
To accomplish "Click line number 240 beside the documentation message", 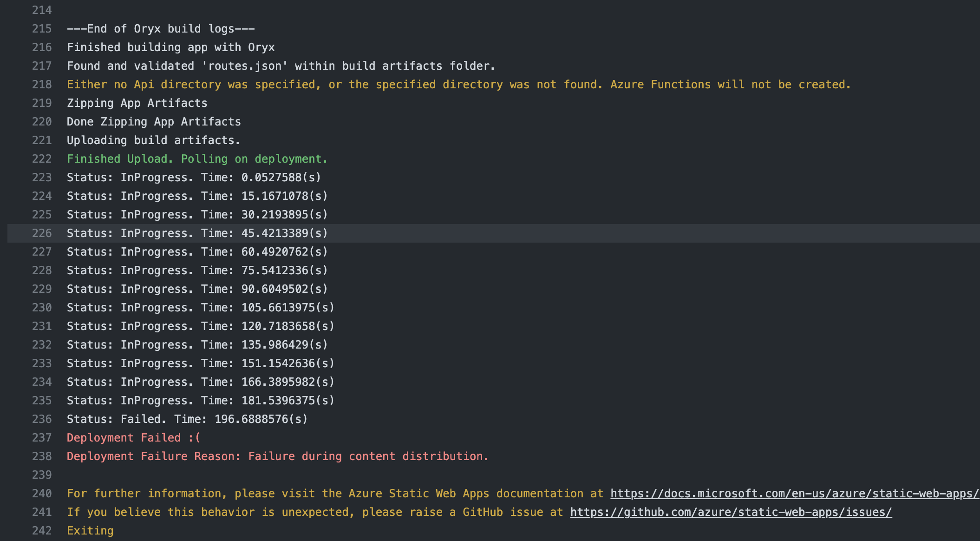I will tap(41, 493).
